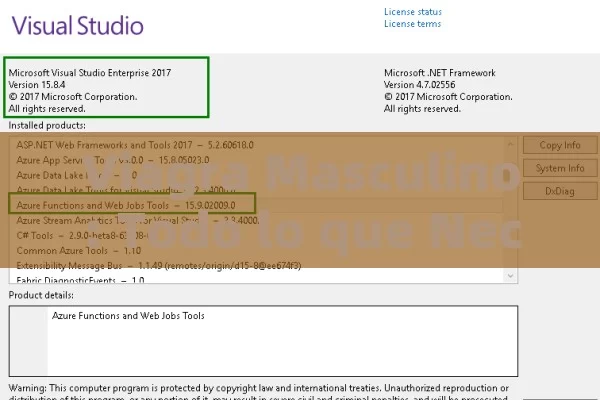
Task: Select the Extensibility Message Bus row
Action: (256, 266)
